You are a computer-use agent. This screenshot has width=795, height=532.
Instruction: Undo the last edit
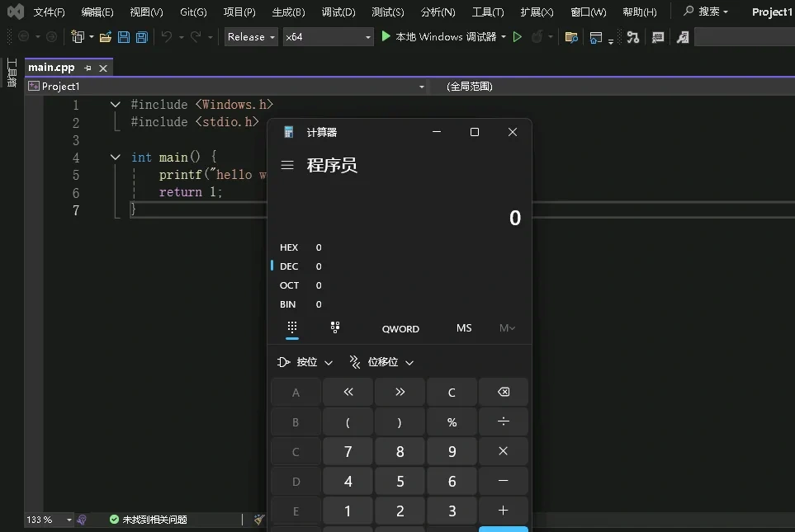(x=166, y=36)
